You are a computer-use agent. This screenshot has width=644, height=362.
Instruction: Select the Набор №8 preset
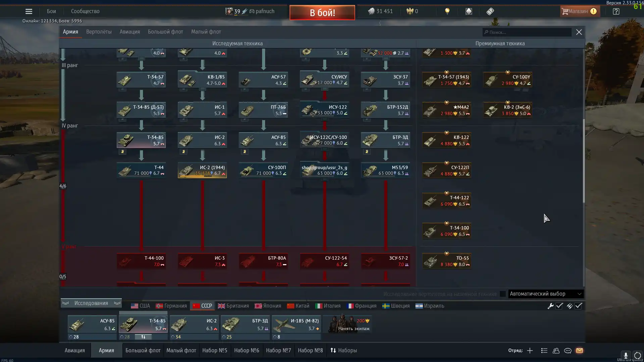pyautogui.click(x=310, y=350)
